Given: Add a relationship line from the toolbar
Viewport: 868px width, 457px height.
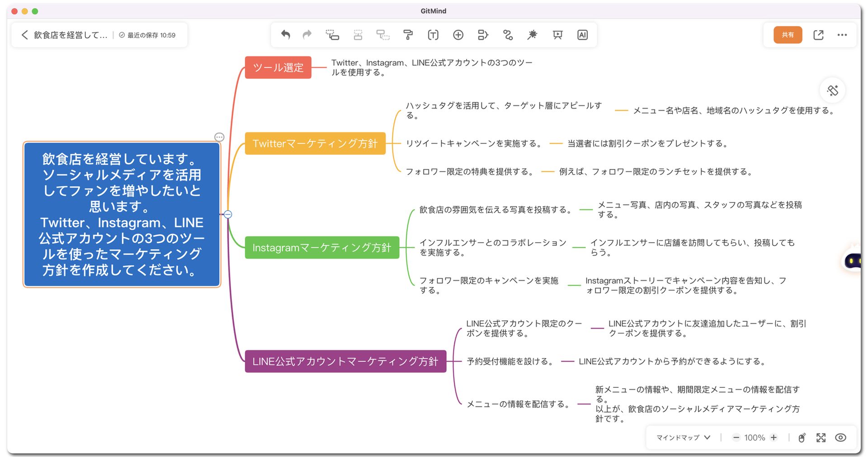Looking at the screenshot, I should click(508, 35).
